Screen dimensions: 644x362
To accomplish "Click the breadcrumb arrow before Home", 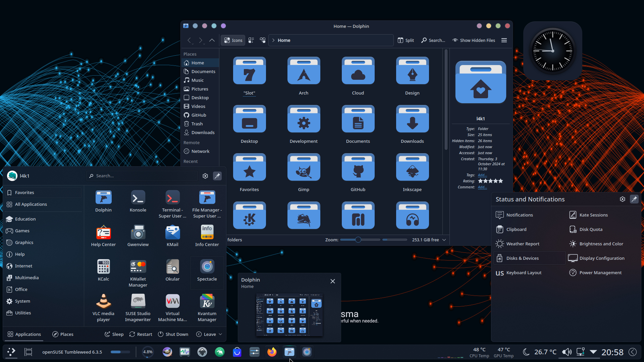I will click(x=273, y=40).
